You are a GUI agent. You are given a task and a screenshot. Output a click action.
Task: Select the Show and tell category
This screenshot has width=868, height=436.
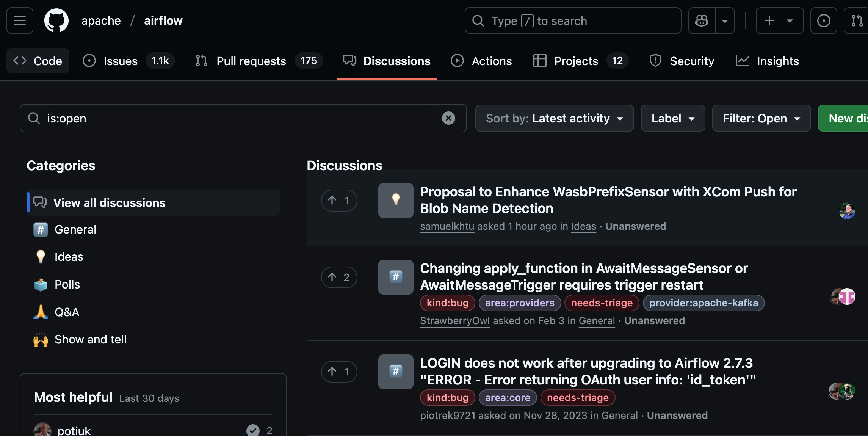coord(90,339)
